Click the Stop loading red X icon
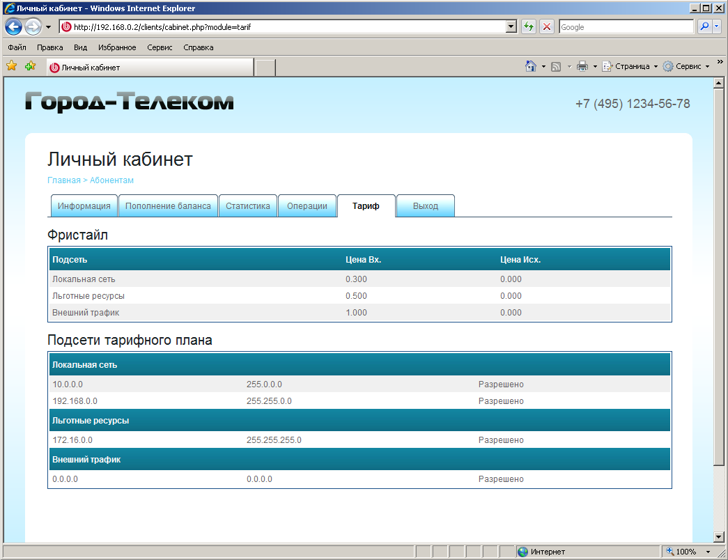 pyautogui.click(x=547, y=27)
